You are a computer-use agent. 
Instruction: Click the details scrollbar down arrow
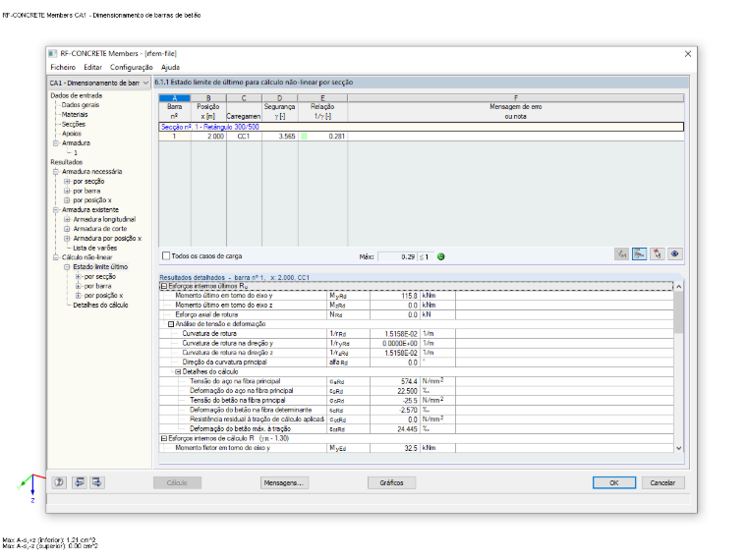coord(679,448)
